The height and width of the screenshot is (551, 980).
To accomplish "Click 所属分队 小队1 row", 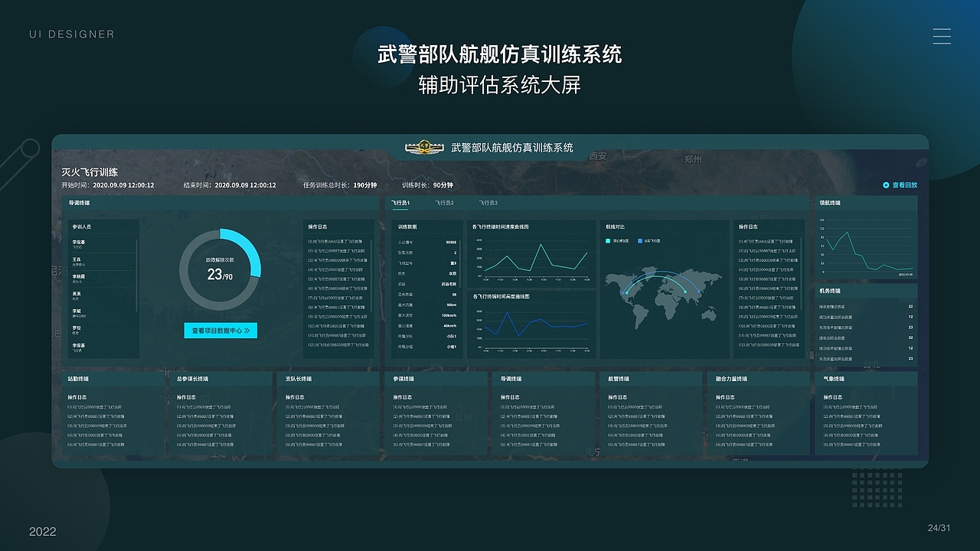I will point(427,335).
